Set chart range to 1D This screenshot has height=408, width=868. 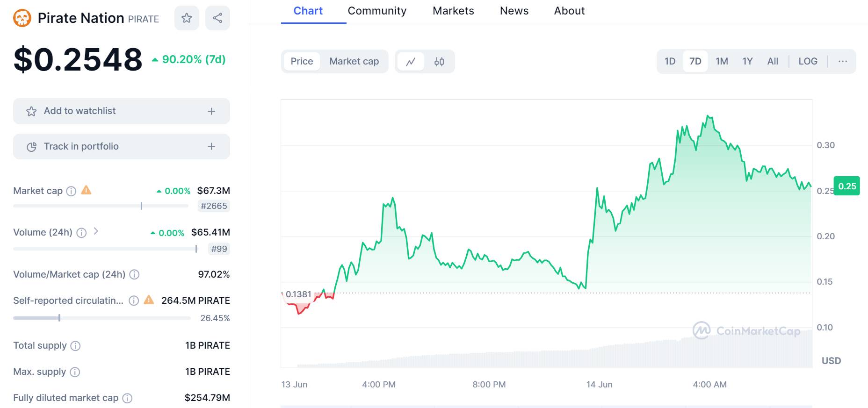[670, 61]
